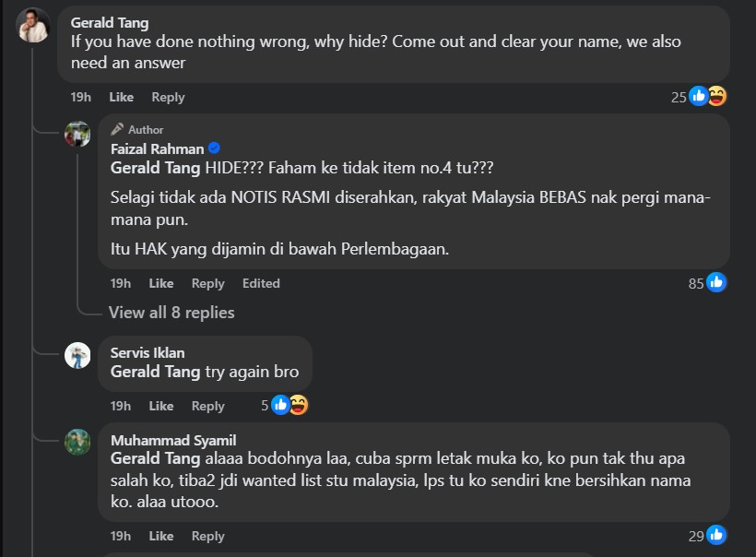Screen dimensions: 756x557
Task: Open Faizal Rahman's profile name link
Action: (x=157, y=148)
